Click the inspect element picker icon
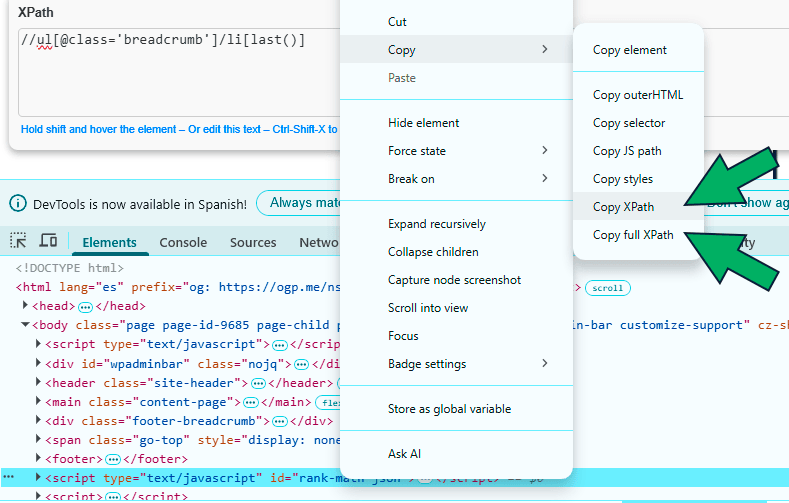 [x=18, y=242]
